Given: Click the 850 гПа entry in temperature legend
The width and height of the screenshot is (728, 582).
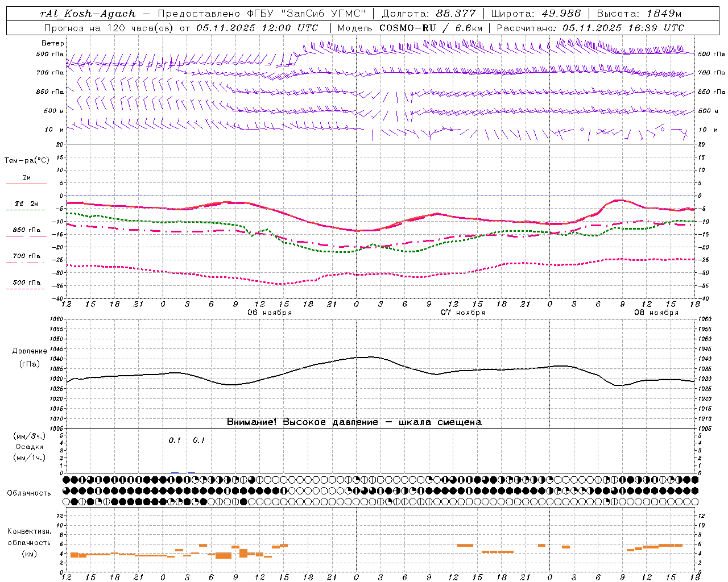Looking at the screenshot, I should tap(27, 230).
